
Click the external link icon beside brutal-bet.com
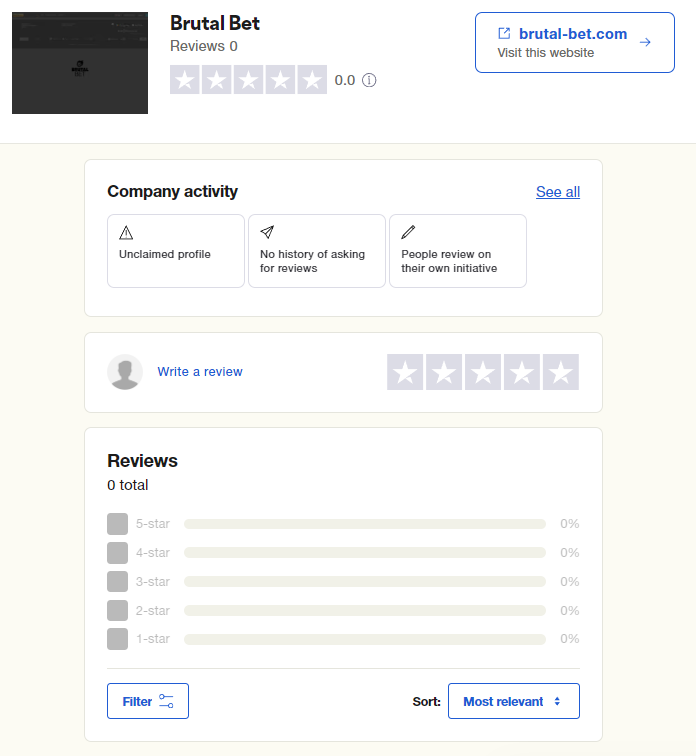504,34
